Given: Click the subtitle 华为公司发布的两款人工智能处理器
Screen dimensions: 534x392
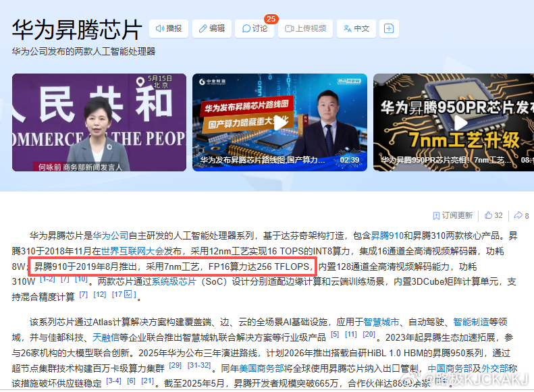Looking at the screenshot, I should tap(84, 51).
